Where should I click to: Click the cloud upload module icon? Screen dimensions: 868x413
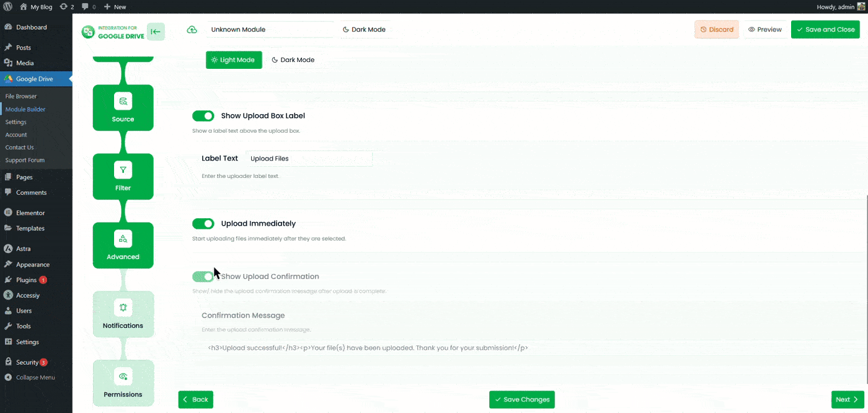[192, 30]
